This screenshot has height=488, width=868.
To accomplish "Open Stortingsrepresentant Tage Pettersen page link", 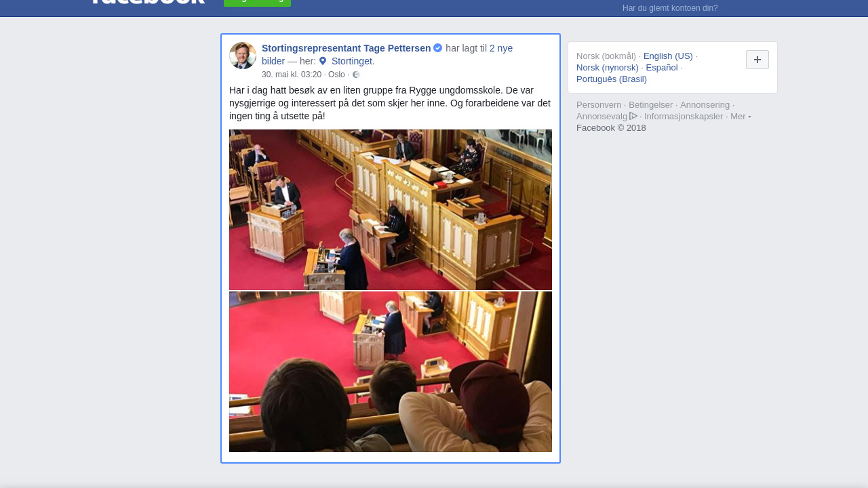I will pyautogui.click(x=346, y=48).
